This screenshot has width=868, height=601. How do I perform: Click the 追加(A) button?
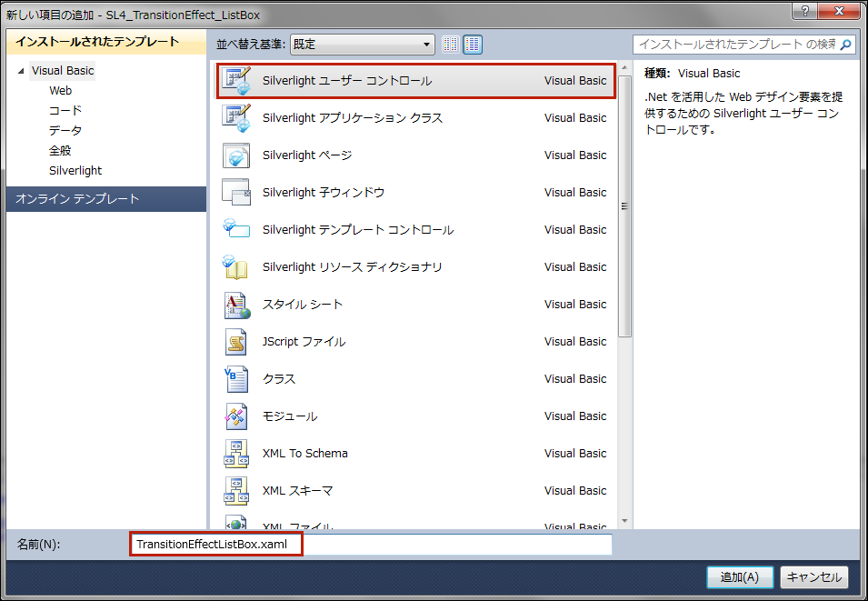coord(740,577)
